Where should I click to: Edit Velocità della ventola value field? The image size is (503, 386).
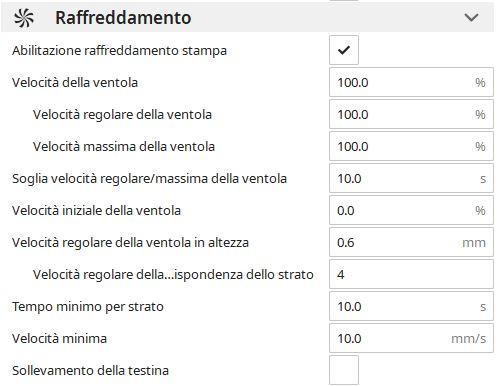pyautogui.click(x=411, y=82)
